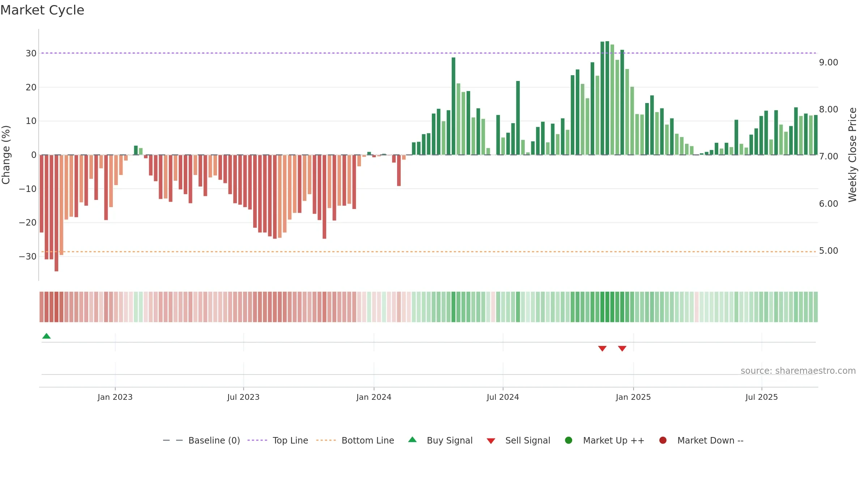868x488 pixels.
Task: Click the Change (%) axis title
Action: click(x=6, y=155)
